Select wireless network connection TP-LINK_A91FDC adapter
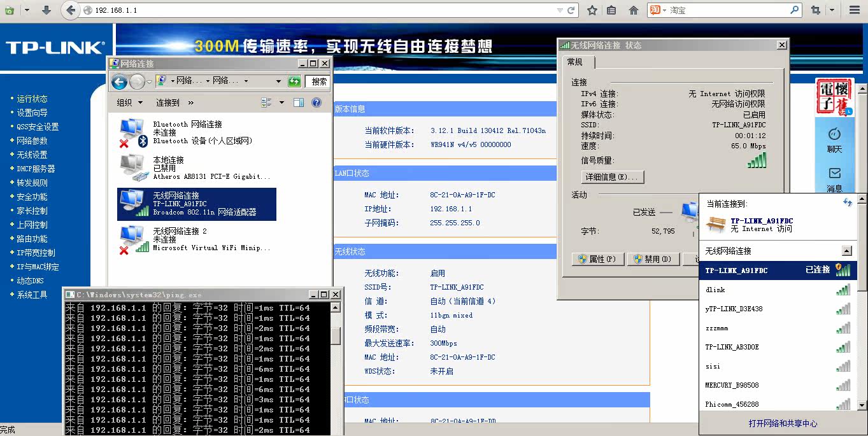This screenshot has height=436, width=868. coord(196,204)
